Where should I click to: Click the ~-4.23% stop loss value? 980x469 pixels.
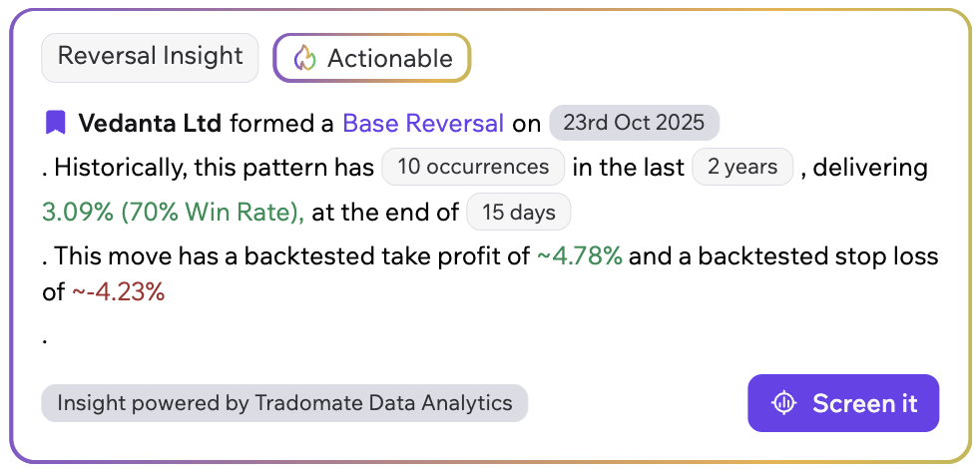click(x=118, y=293)
